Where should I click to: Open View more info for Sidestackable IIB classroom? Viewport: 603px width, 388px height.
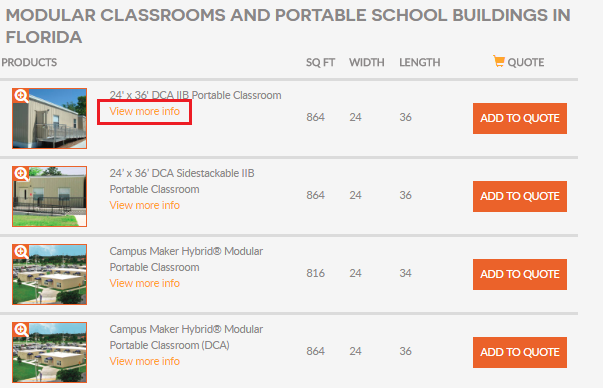coord(145,205)
